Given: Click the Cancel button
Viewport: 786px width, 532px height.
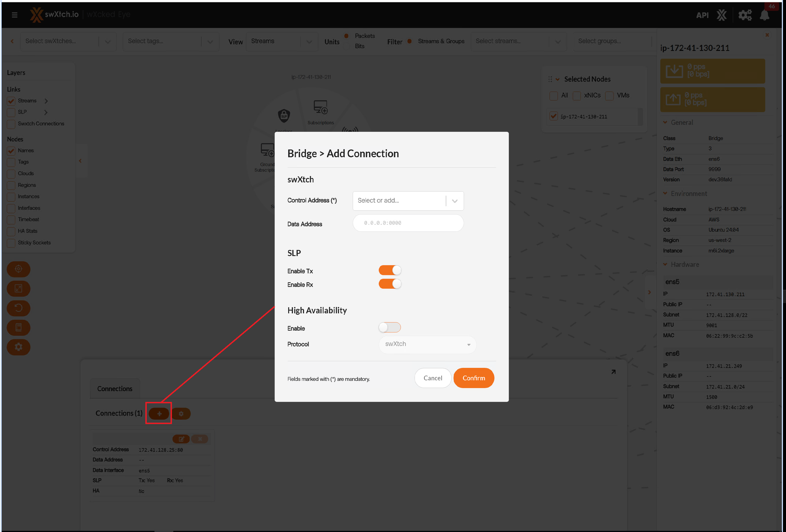Looking at the screenshot, I should pos(432,378).
